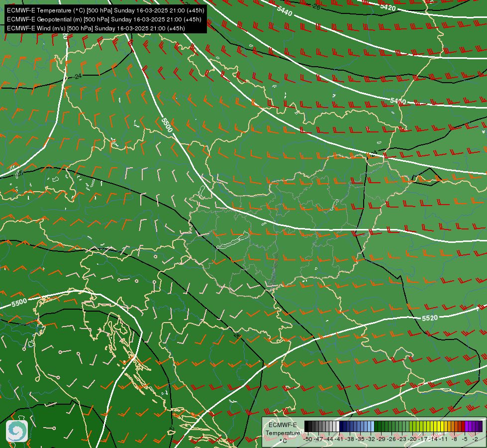The width and height of the screenshot is (487, 448).
Task: Pick the bright purple swatch at -5
Action: pos(467,426)
